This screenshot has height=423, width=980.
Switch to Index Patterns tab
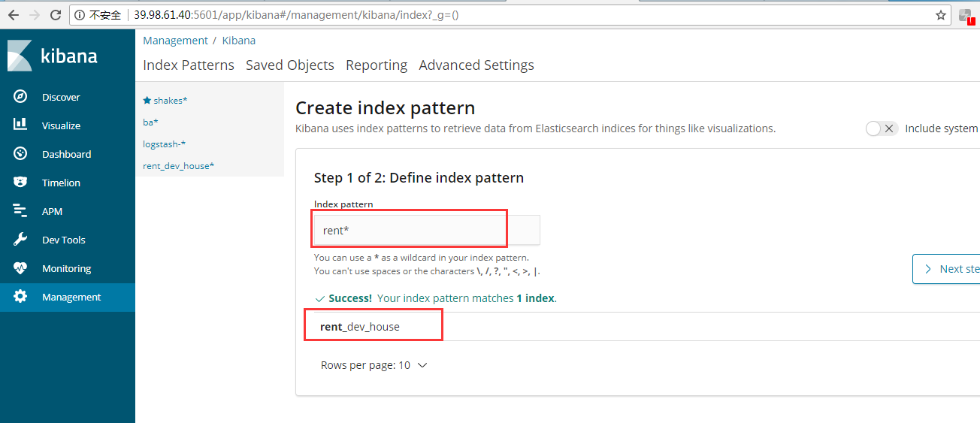click(x=189, y=65)
